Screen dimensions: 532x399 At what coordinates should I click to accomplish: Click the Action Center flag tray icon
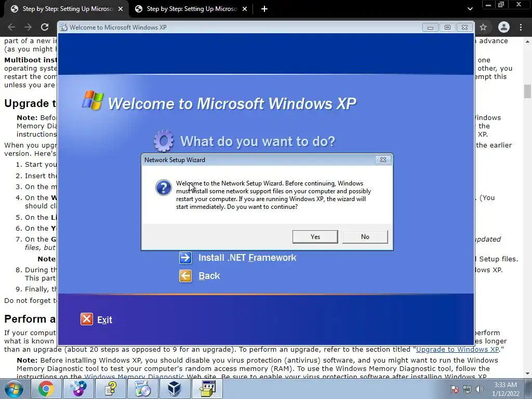[455, 389]
